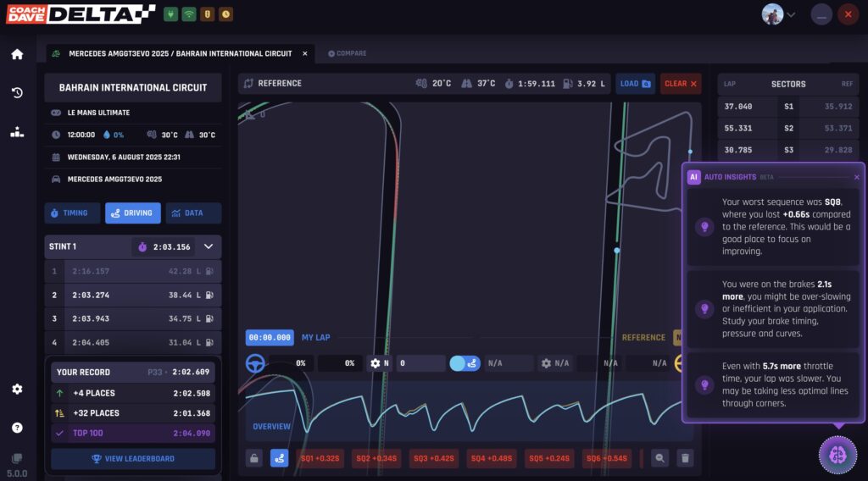Click the help question mark icon
The image size is (868, 481).
(17, 428)
